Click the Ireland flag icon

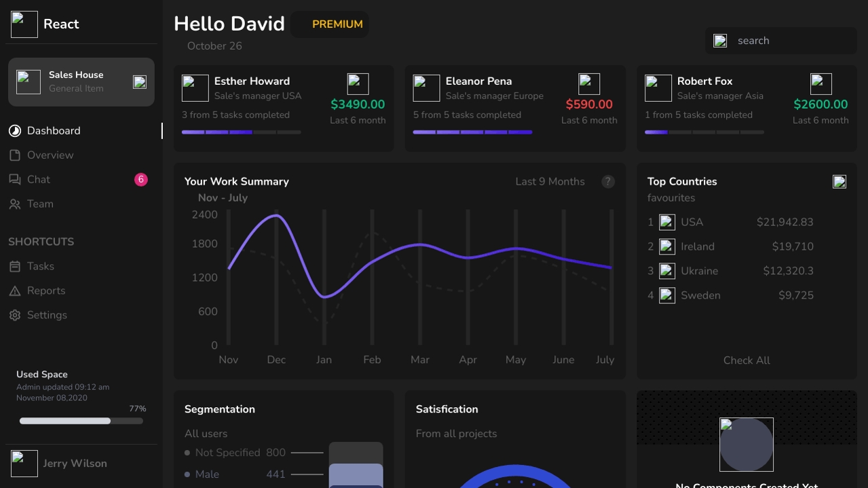coord(667,247)
